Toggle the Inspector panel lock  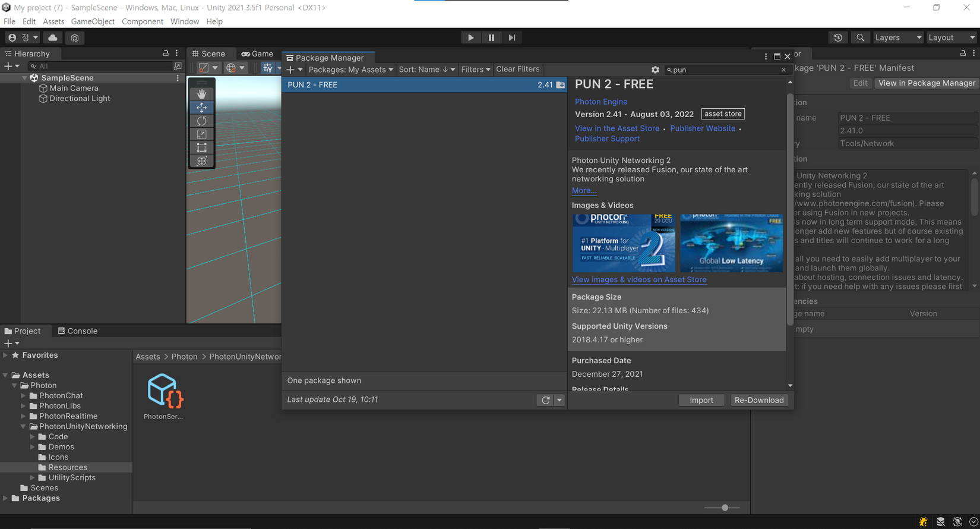pyautogui.click(x=963, y=53)
